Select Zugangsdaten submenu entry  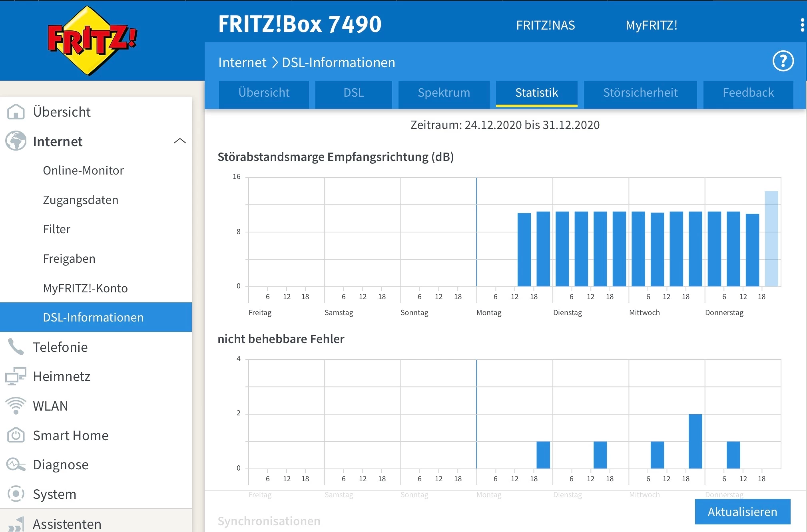click(x=80, y=200)
